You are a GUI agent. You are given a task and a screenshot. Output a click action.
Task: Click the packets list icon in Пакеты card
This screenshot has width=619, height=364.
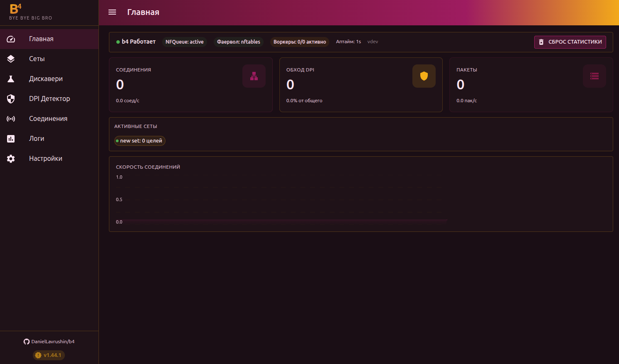(594, 76)
